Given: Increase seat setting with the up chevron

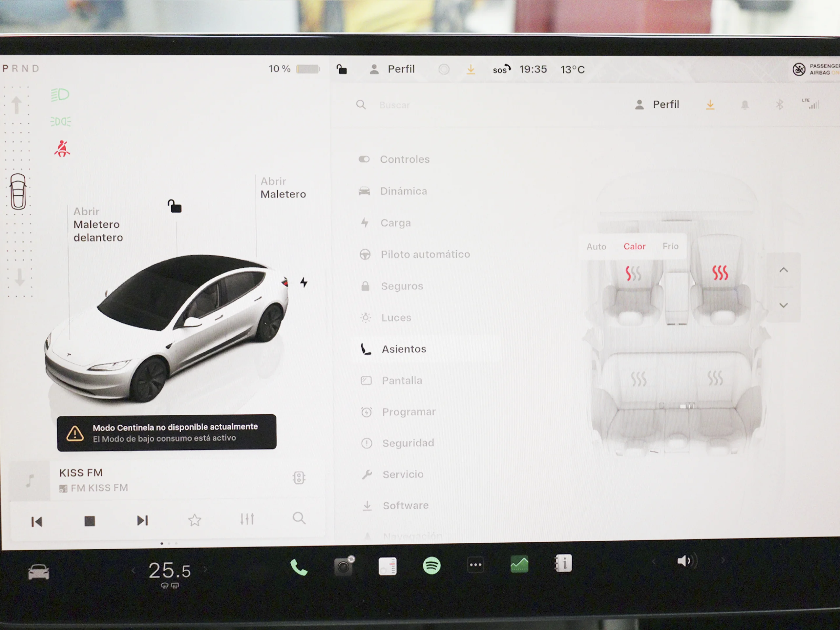Looking at the screenshot, I should (x=784, y=270).
